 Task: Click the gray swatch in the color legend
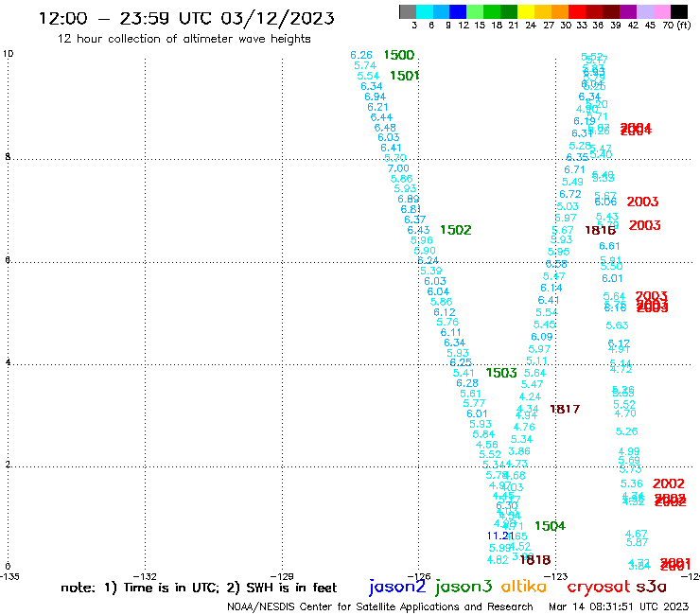[x=408, y=11]
